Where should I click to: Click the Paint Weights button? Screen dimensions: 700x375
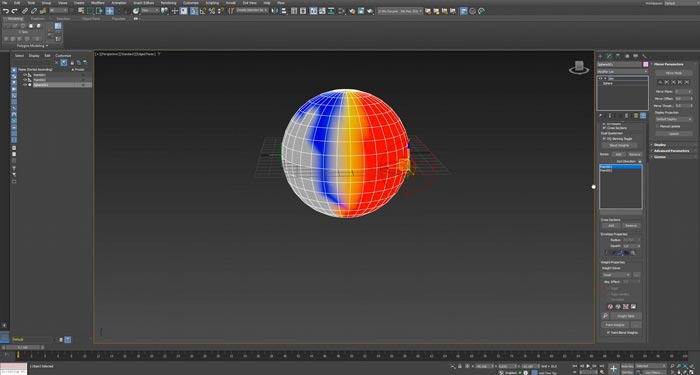tap(615, 325)
